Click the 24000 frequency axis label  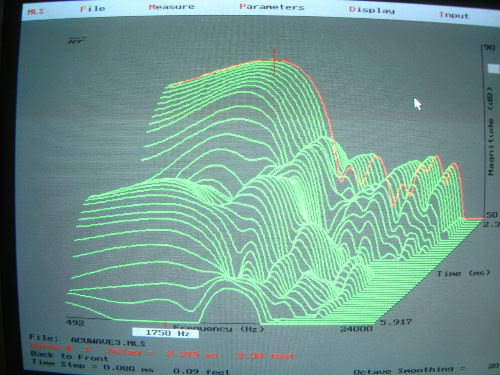pyautogui.click(x=356, y=329)
